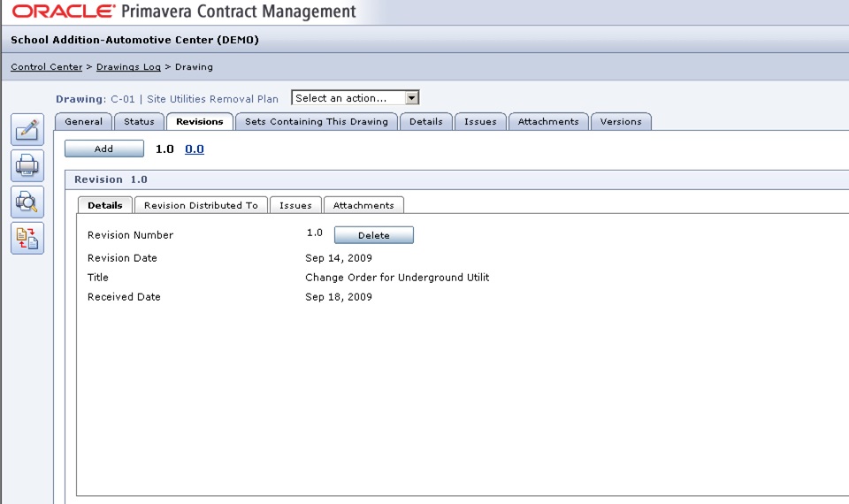This screenshot has width=849, height=504.
Task: Open the top-level Issues tab
Action: 480,122
